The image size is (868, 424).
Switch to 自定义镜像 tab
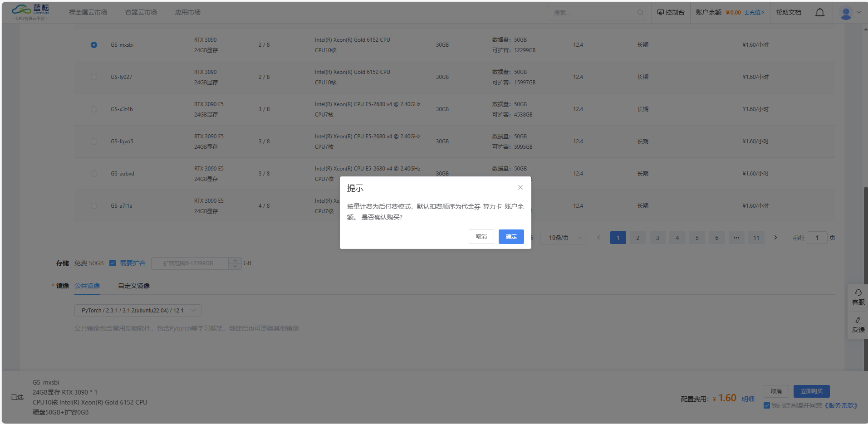tap(134, 286)
